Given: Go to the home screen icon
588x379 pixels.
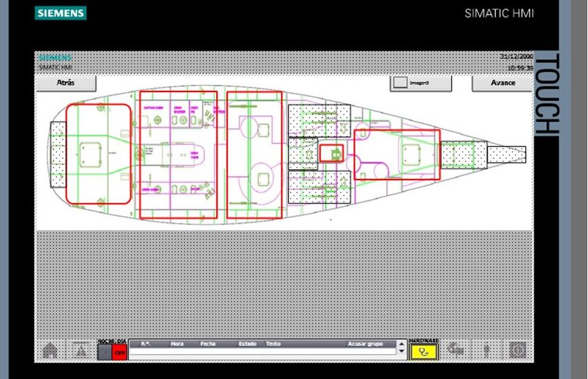Looking at the screenshot, I should click(x=50, y=351).
